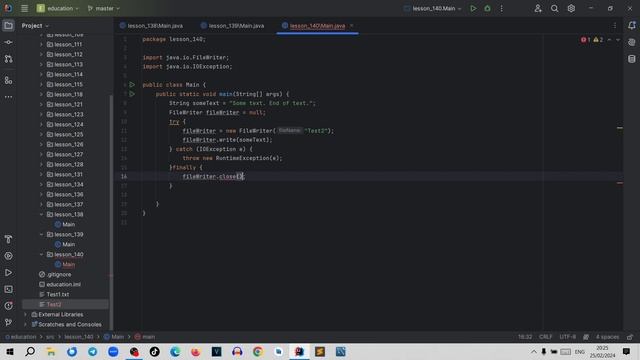Collapse the lesson_139 folder
This screenshot has height=360, width=640.
[x=41, y=234]
